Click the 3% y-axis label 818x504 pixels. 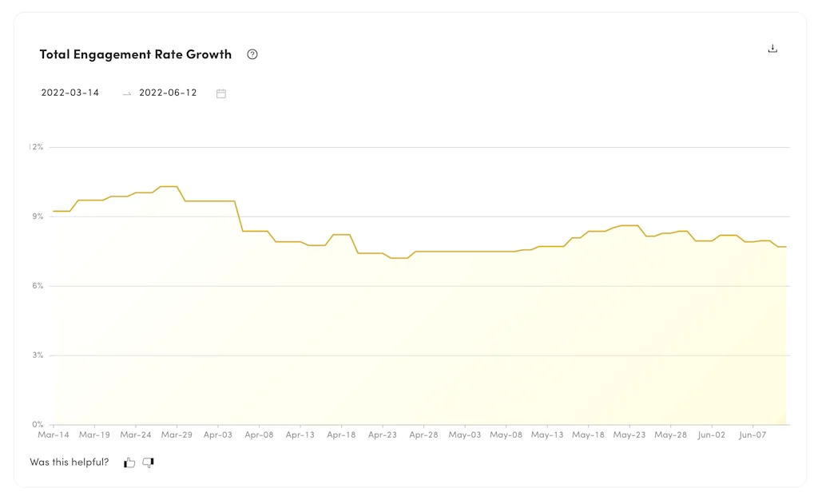[38, 355]
